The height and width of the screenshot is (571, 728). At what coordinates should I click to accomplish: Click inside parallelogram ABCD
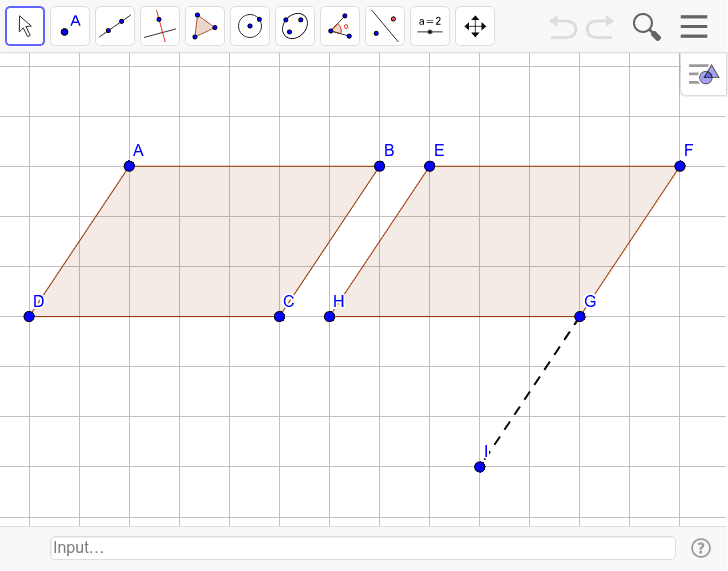204,241
